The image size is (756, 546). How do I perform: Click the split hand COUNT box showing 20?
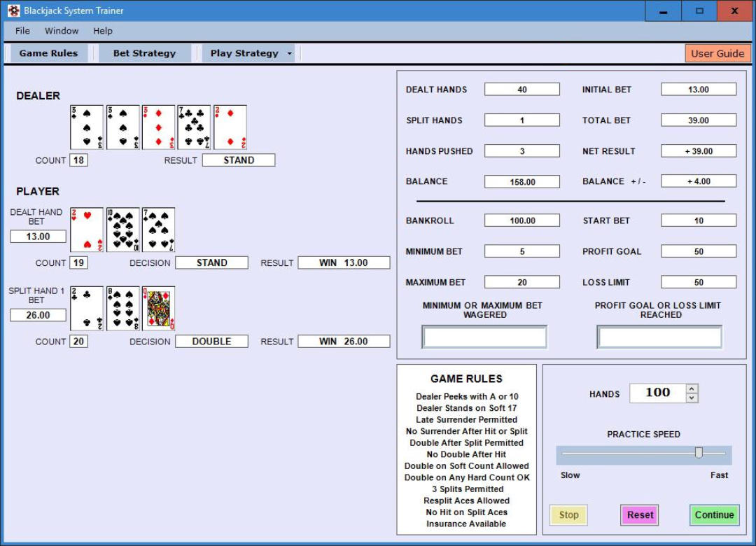click(x=78, y=342)
